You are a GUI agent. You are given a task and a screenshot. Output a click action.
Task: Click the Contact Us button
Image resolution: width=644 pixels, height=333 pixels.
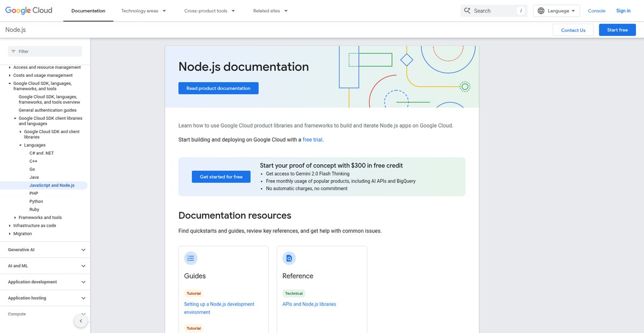(x=573, y=30)
